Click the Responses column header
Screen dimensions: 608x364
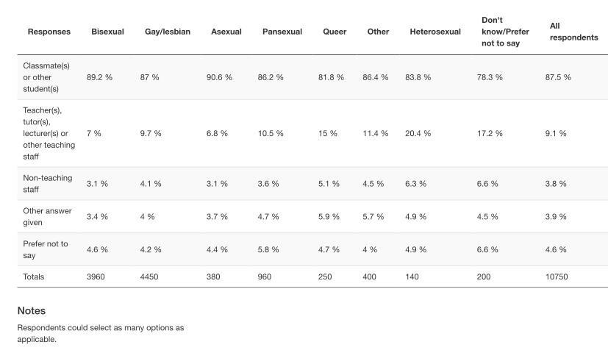click(x=49, y=32)
